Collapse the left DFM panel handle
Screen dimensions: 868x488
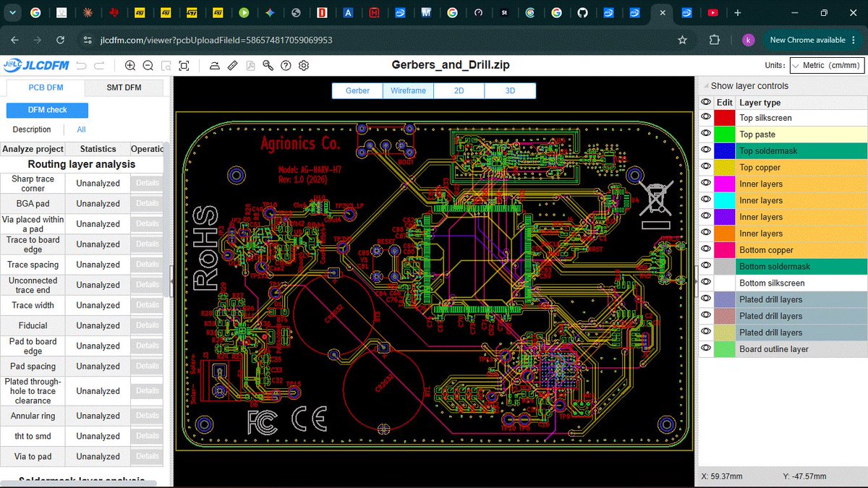tap(171, 282)
